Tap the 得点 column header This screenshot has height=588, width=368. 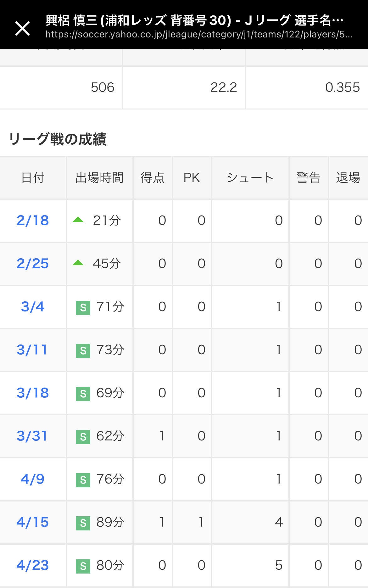153,178
